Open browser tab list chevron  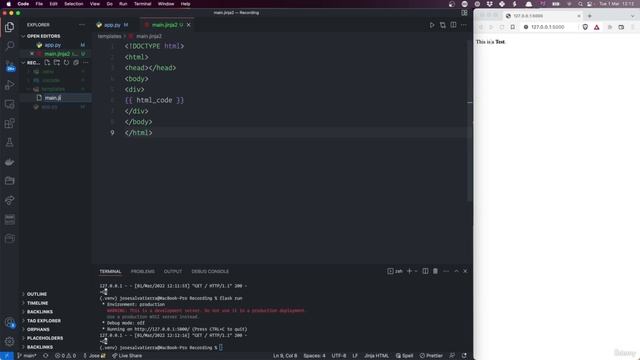633,16
